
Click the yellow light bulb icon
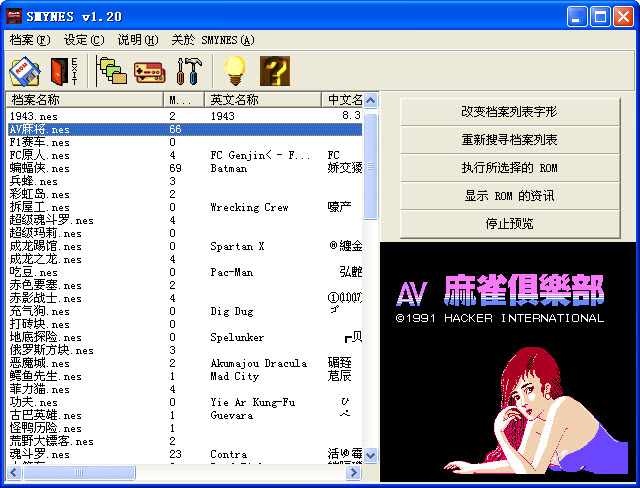coord(235,71)
